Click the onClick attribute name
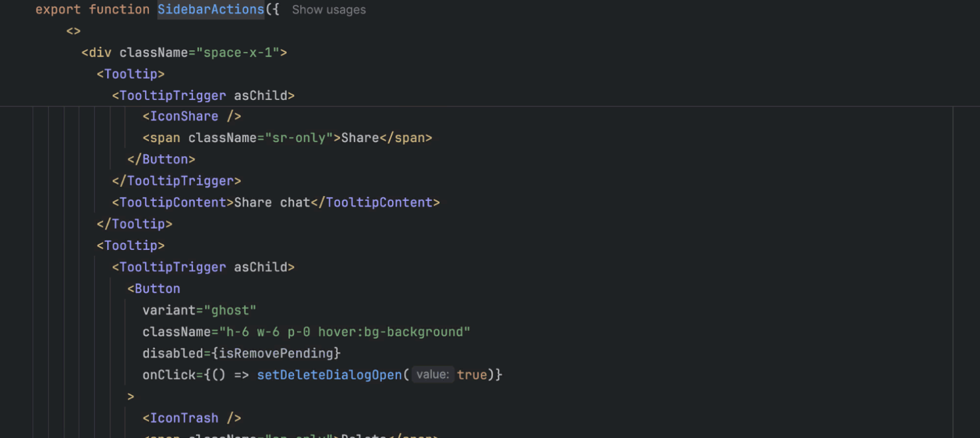 [x=169, y=375]
